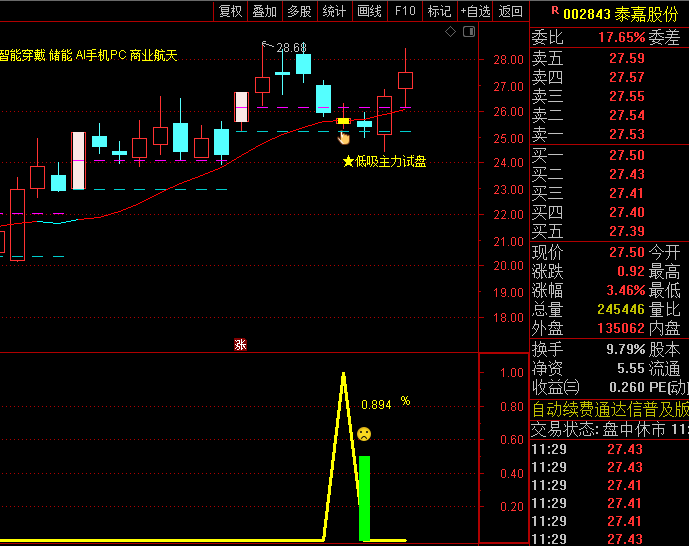The height and width of the screenshot is (546, 689).
Task: Click the 委比 17.65% value
Action: [622, 37]
